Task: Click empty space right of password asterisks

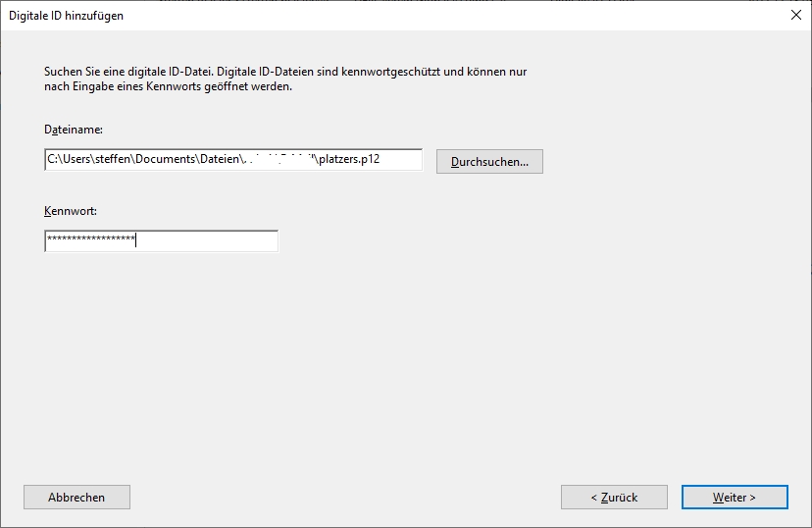Action: point(206,240)
